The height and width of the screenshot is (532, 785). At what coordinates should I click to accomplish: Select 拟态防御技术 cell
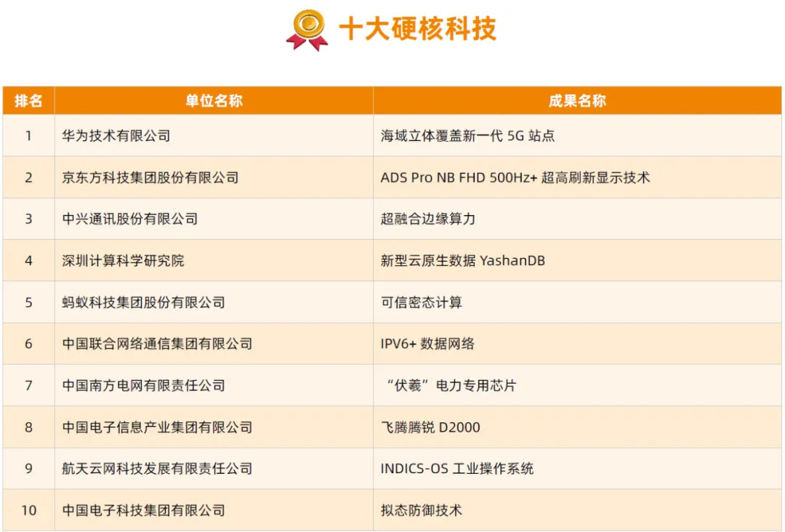(x=577, y=510)
